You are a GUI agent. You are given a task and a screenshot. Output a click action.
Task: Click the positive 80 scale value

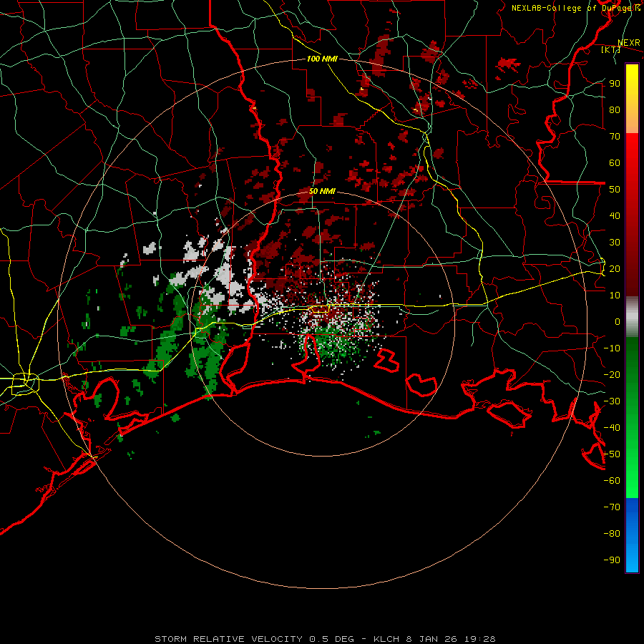(x=615, y=110)
